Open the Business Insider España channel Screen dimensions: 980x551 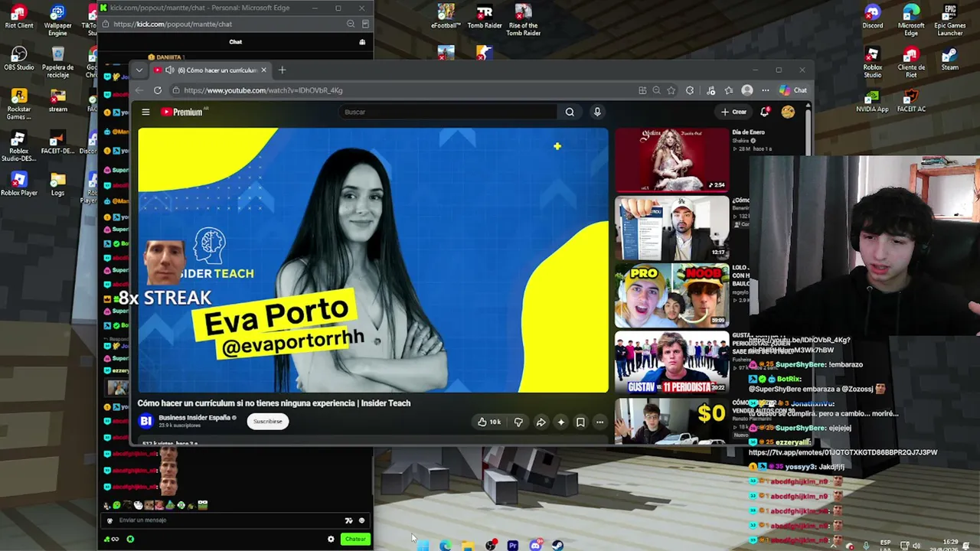coord(194,418)
